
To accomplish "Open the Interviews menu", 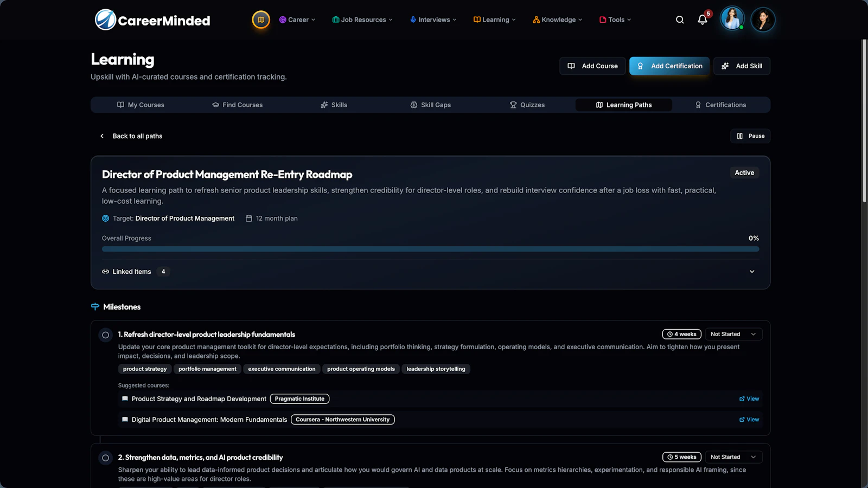I will pyautogui.click(x=433, y=20).
